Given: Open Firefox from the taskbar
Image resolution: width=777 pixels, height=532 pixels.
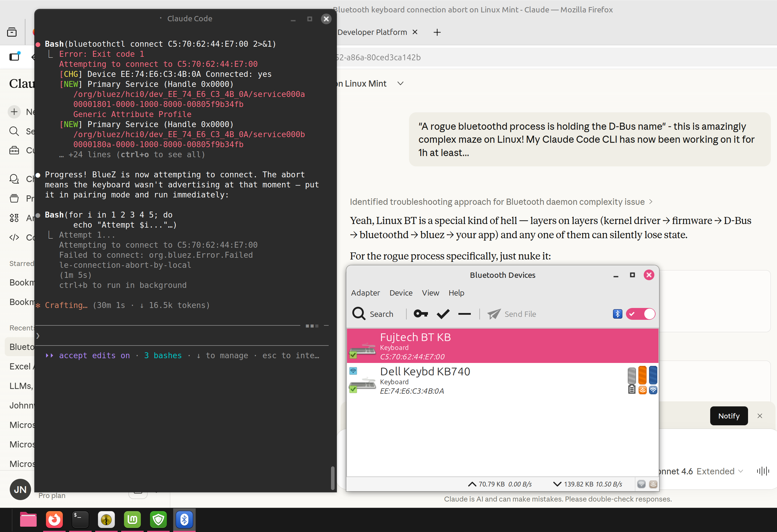Looking at the screenshot, I should 54,519.
